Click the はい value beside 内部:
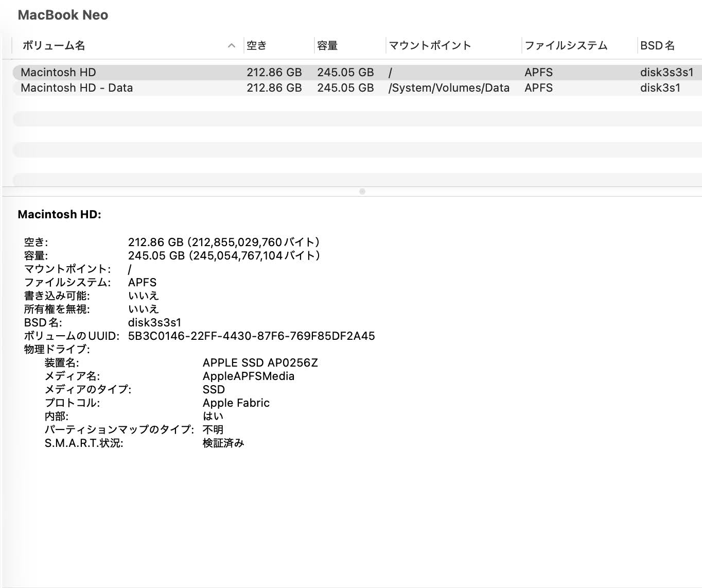Screen dimensions: 702x588 pos(213,416)
